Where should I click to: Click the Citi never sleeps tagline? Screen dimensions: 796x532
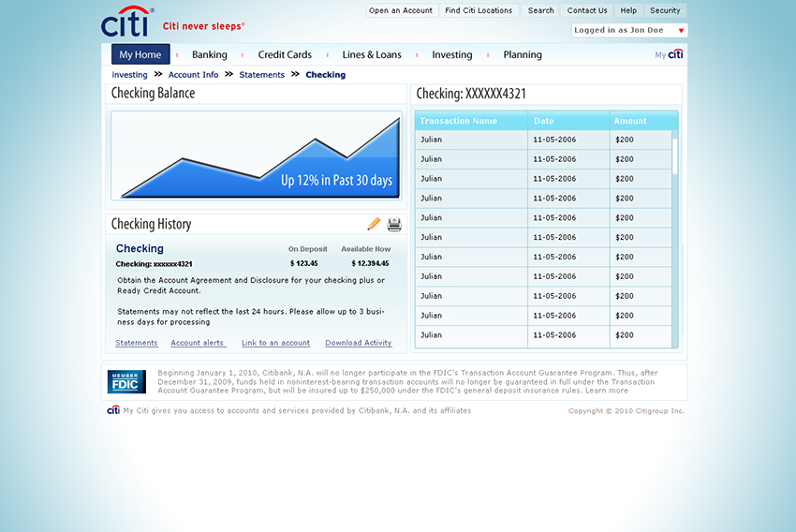[x=203, y=26]
